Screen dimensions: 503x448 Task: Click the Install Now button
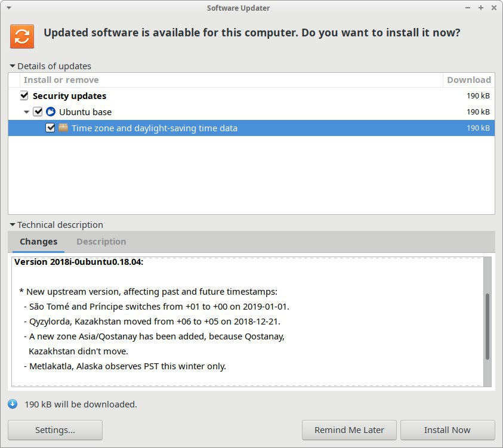[448, 430]
